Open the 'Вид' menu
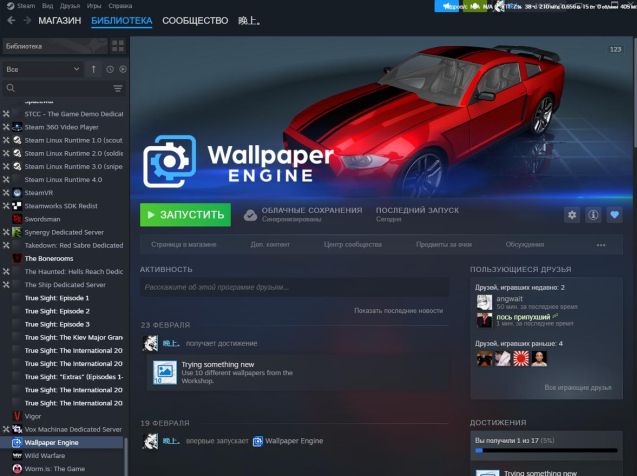The image size is (637, 476). (x=49, y=5)
